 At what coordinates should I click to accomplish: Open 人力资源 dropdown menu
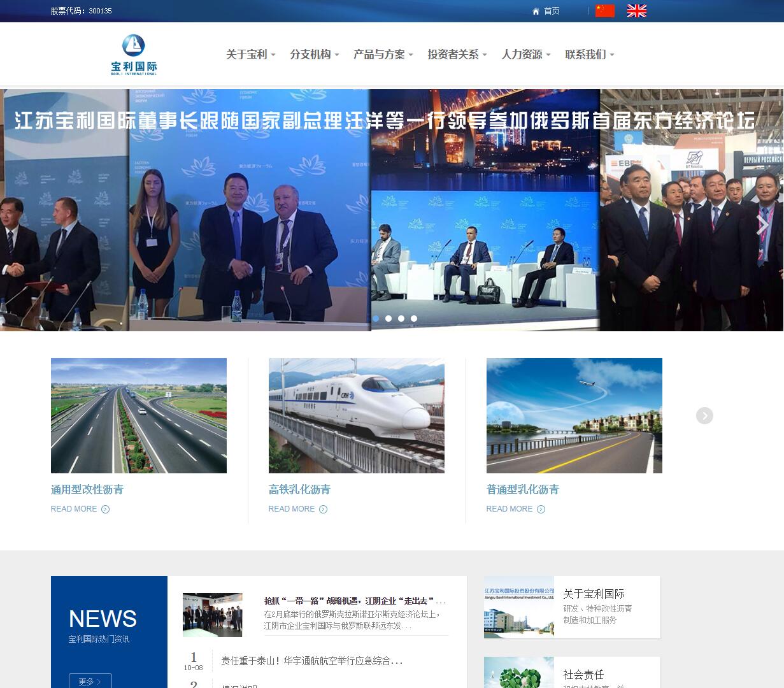[x=526, y=55]
